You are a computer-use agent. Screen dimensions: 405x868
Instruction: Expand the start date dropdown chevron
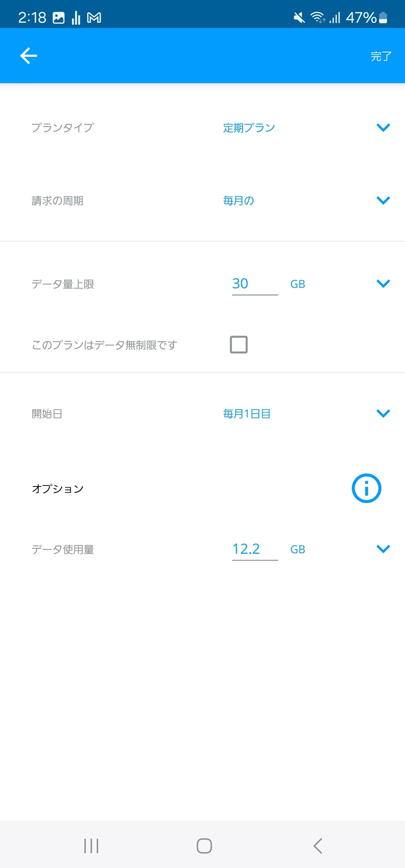pyautogui.click(x=383, y=413)
